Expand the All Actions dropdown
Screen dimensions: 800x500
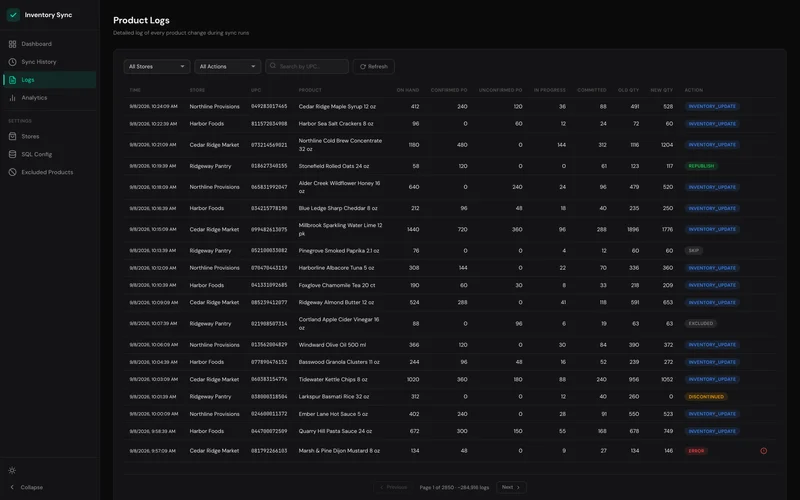pyautogui.click(x=228, y=66)
